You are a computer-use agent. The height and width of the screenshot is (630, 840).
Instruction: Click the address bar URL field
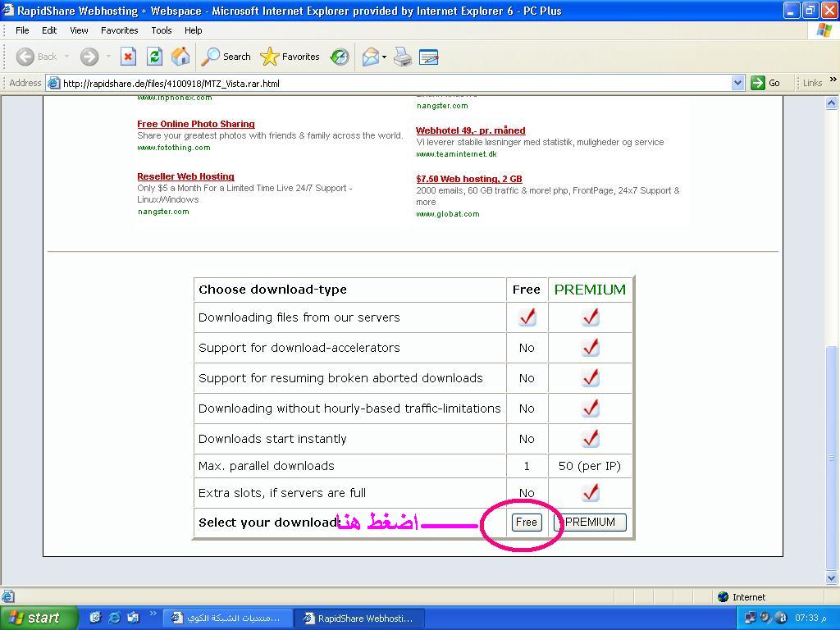tap(396, 83)
